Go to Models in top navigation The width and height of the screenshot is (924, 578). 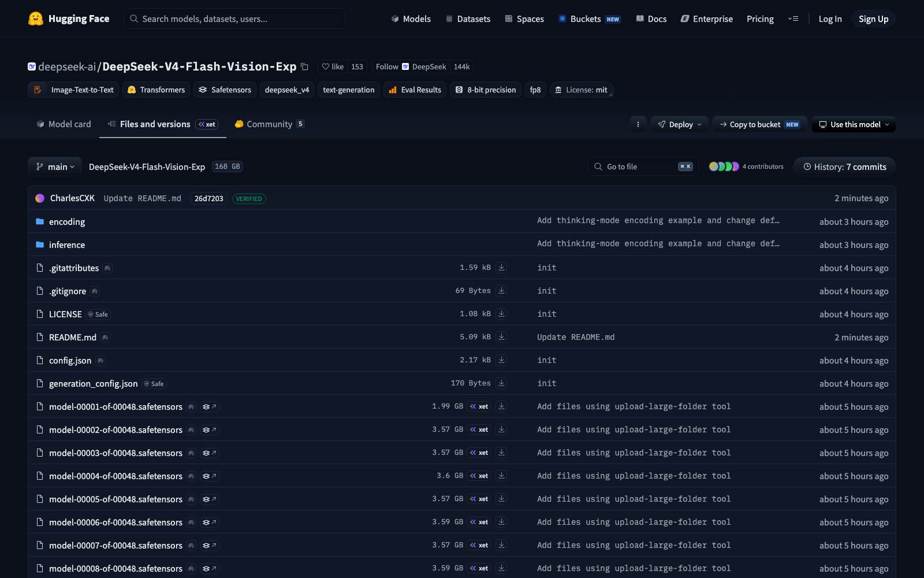pos(411,18)
